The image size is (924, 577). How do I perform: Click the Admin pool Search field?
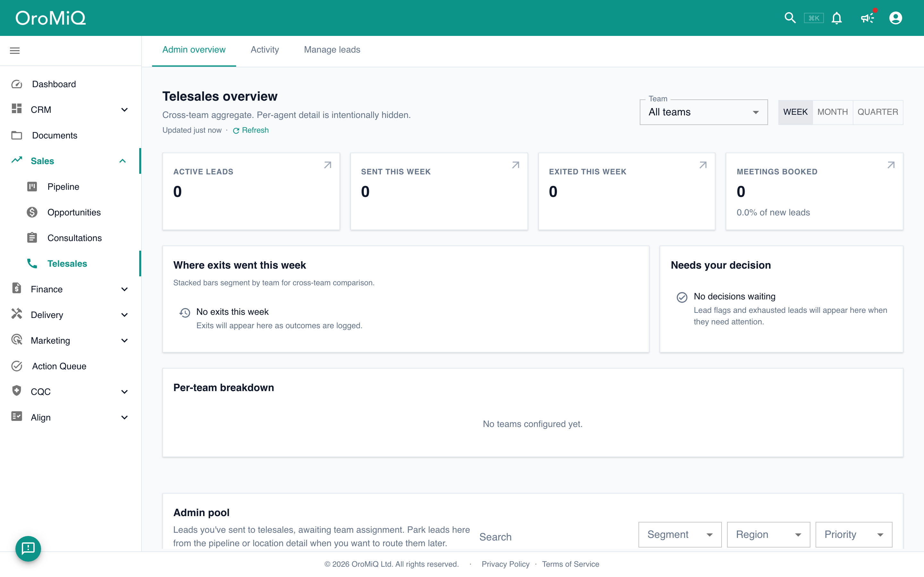(554, 537)
